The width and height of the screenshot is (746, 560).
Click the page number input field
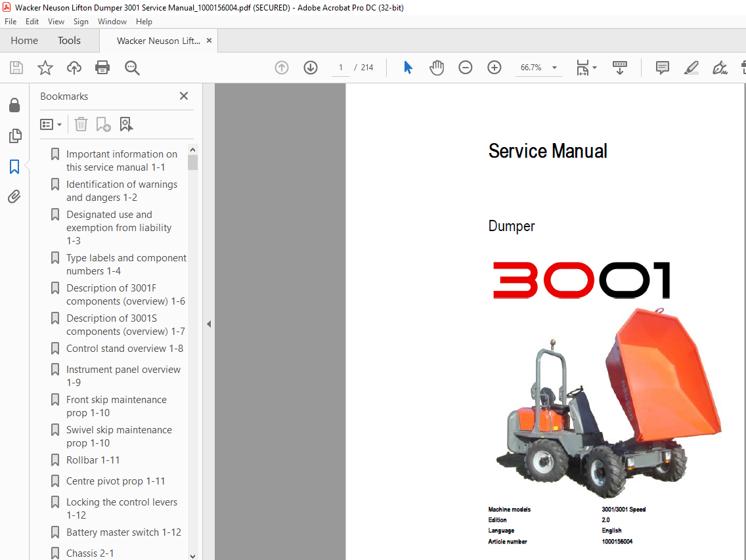pos(341,68)
